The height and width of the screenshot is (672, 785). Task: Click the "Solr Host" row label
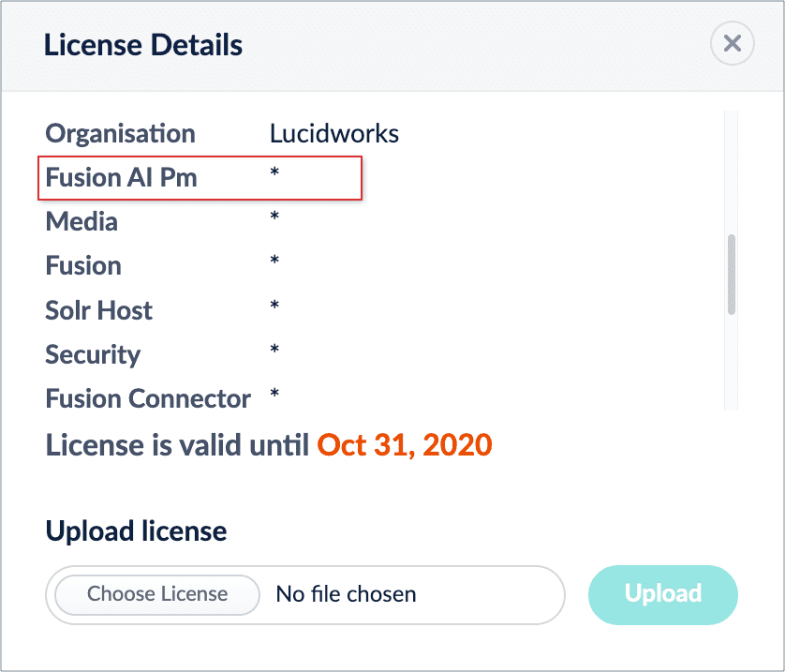click(98, 310)
